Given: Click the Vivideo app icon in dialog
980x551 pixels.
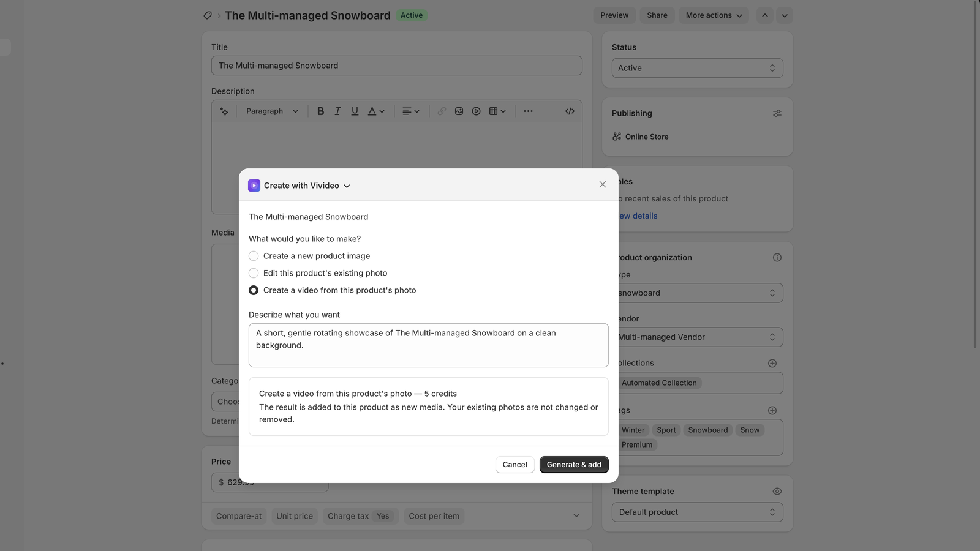Looking at the screenshot, I should coord(254,186).
